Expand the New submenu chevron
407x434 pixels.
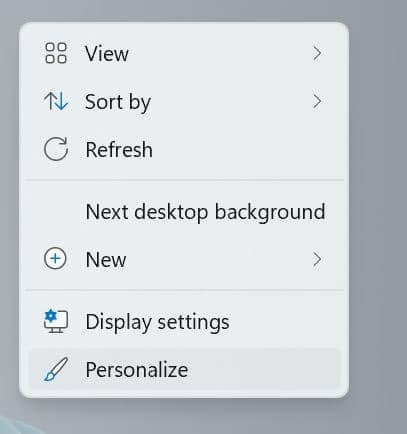[317, 259]
